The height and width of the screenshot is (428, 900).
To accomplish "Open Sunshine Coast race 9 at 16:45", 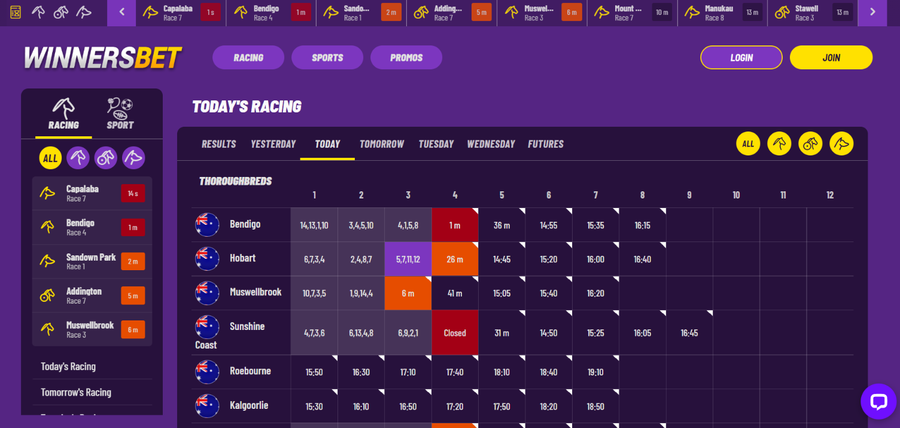I will click(x=689, y=333).
